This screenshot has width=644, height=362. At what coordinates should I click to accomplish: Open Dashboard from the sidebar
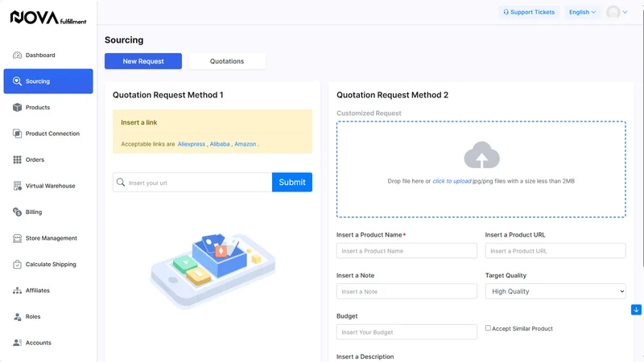pyautogui.click(x=48, y=55)
